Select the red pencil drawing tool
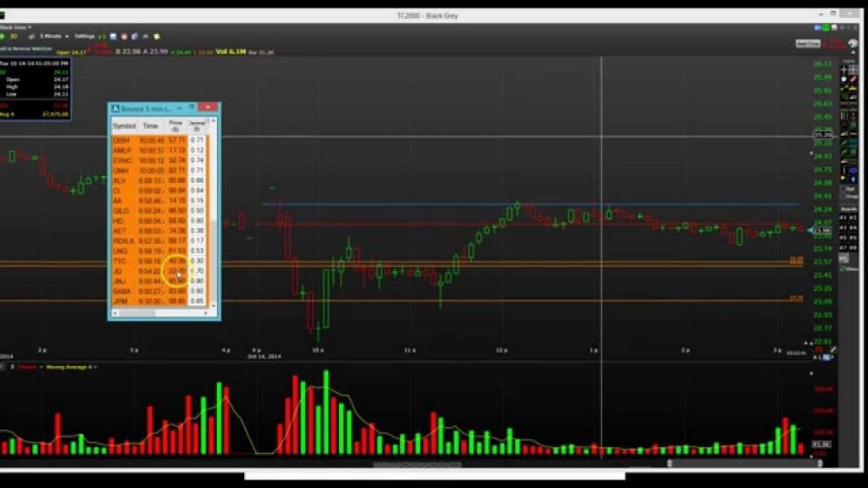Screen dimensions: 868x488 (x=853, y=79)
